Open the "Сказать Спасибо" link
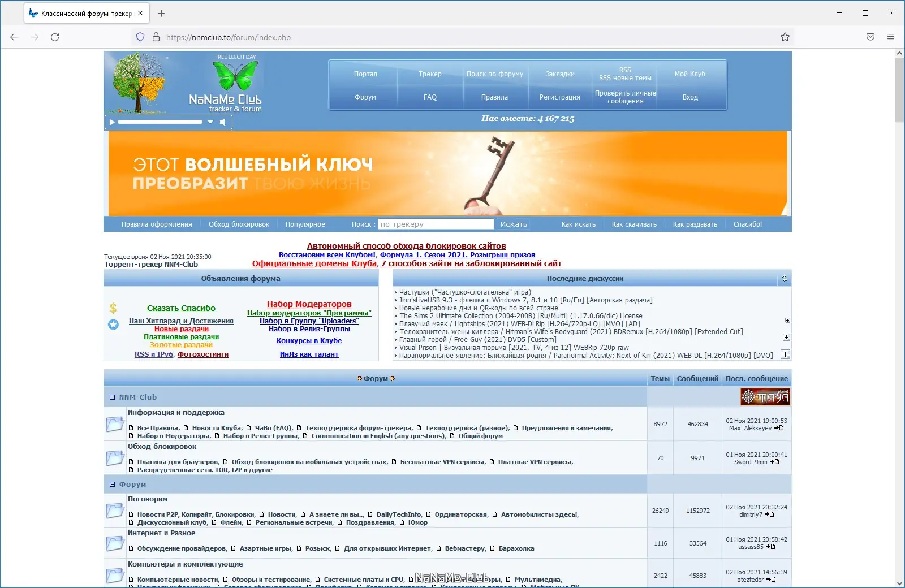The image size is (905, 588). click(180, 308)
